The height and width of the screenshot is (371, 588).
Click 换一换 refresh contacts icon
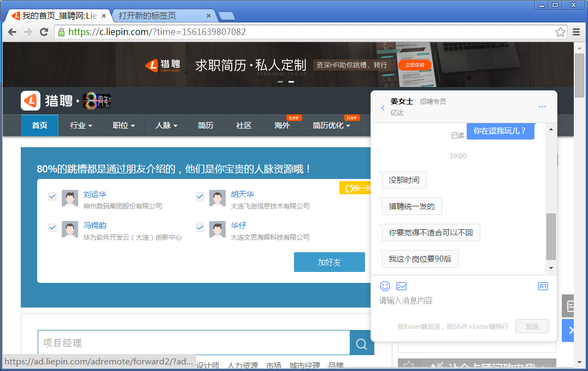349,188
